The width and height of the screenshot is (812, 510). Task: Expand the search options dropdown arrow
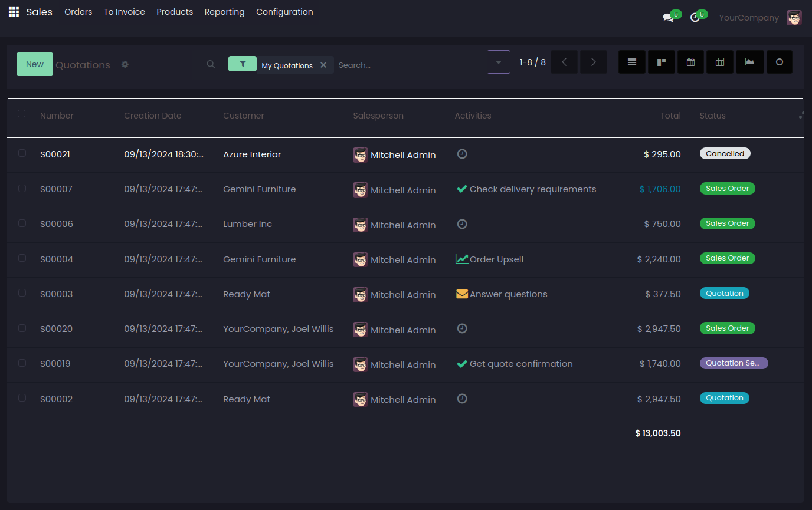click(x=499, y=62)
